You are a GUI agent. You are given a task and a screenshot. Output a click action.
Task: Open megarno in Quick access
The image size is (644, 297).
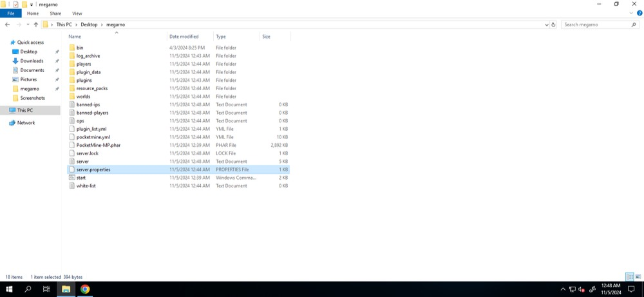click(x=30, y=89)
